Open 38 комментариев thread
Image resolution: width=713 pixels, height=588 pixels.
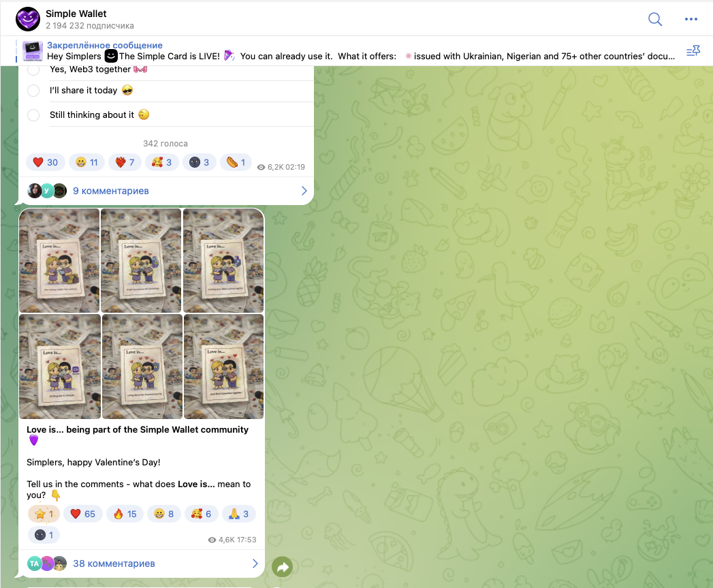click(x=114, y=563)
